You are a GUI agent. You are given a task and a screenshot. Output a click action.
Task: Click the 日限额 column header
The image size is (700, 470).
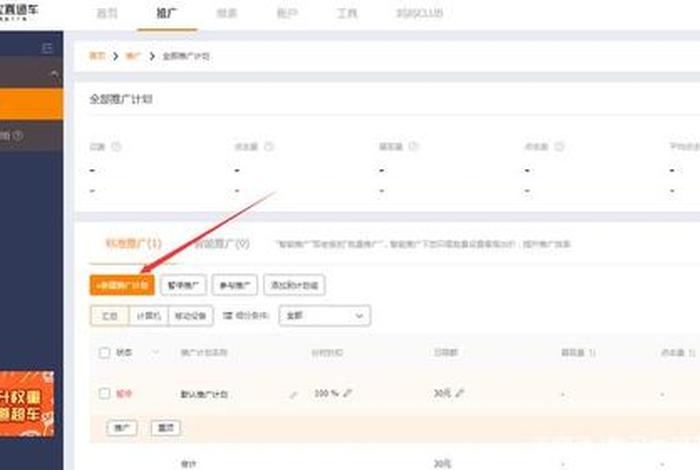446,352
